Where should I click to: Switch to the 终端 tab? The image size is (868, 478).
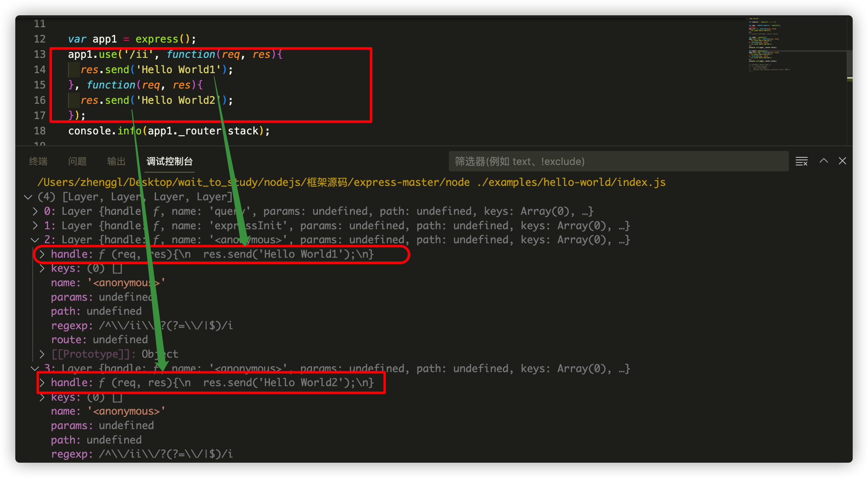pos(38,161)
